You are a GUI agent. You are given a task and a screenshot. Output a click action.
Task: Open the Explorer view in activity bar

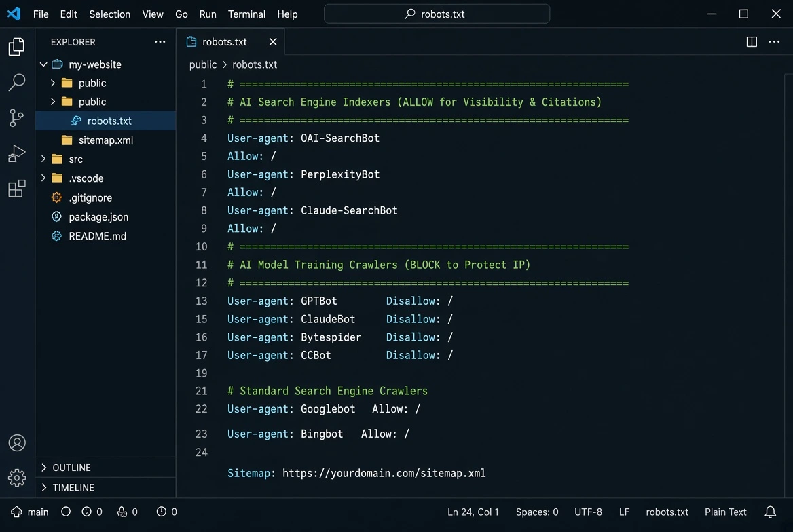[x=17, y=47]
